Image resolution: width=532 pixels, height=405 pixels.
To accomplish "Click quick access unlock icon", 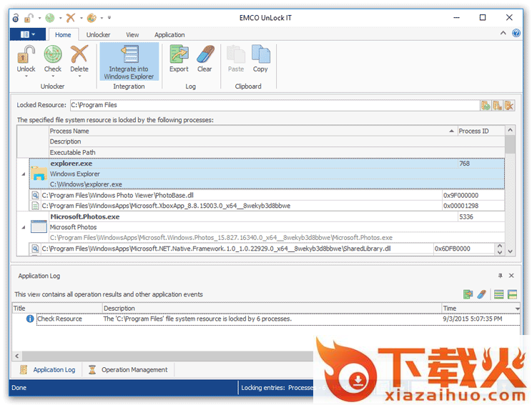I will (x=29, y=18).
